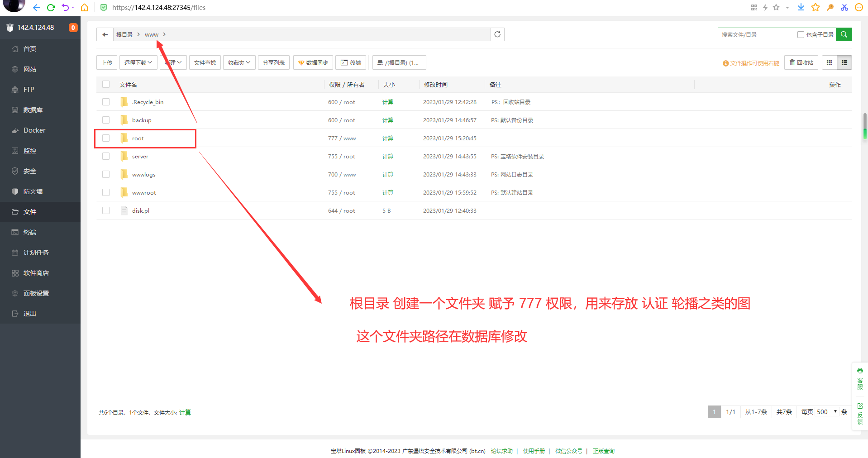The height and width of the screenshot is (458, 868).
Task: Click the 论坛求助 footer link
Action: pyautogui.click(x=502, y=451)
